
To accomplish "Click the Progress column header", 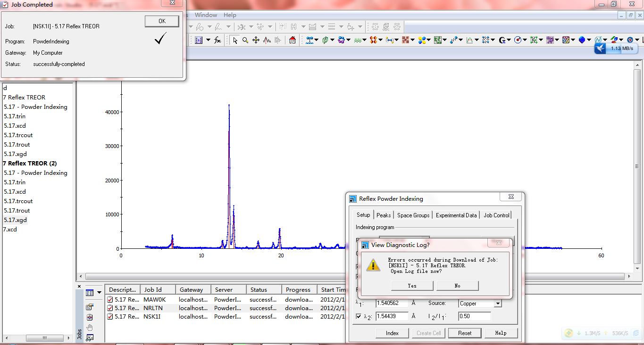I will pos(300,290).
